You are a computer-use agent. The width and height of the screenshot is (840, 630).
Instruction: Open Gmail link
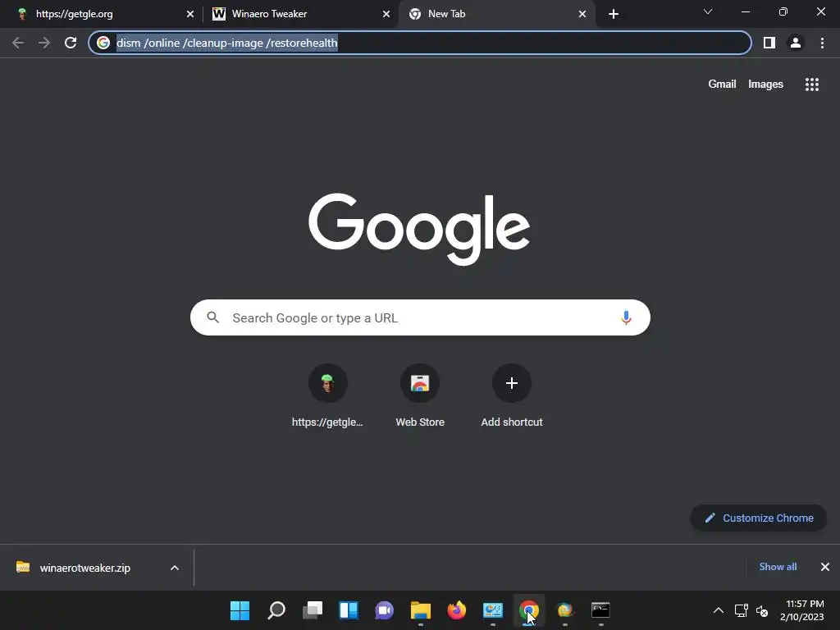(x=722, y=84)
